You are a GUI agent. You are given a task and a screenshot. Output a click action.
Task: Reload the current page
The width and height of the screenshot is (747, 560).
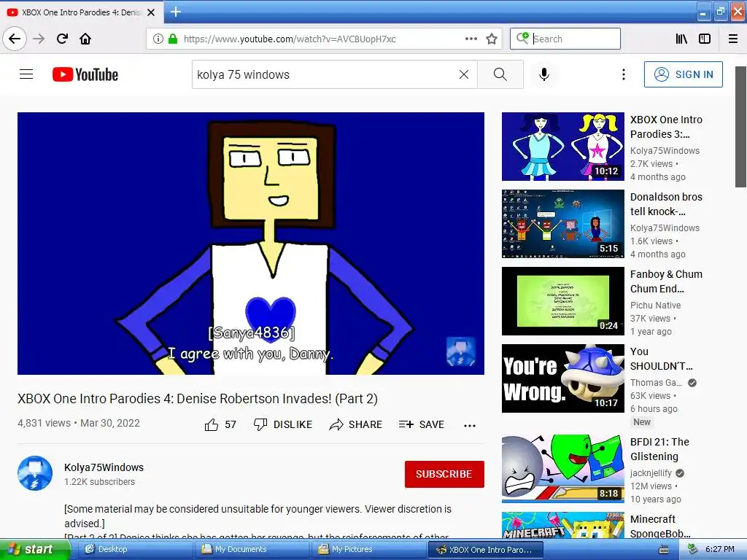[62, 39]
